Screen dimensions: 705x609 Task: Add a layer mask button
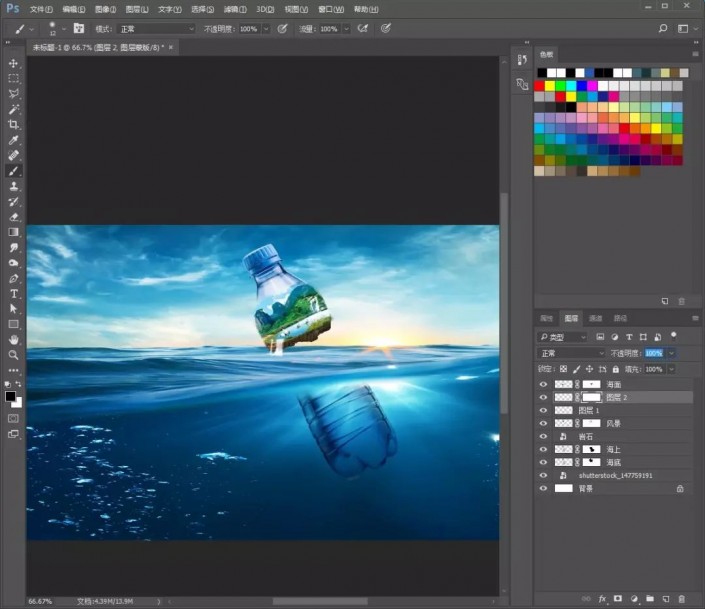point(618,599)
